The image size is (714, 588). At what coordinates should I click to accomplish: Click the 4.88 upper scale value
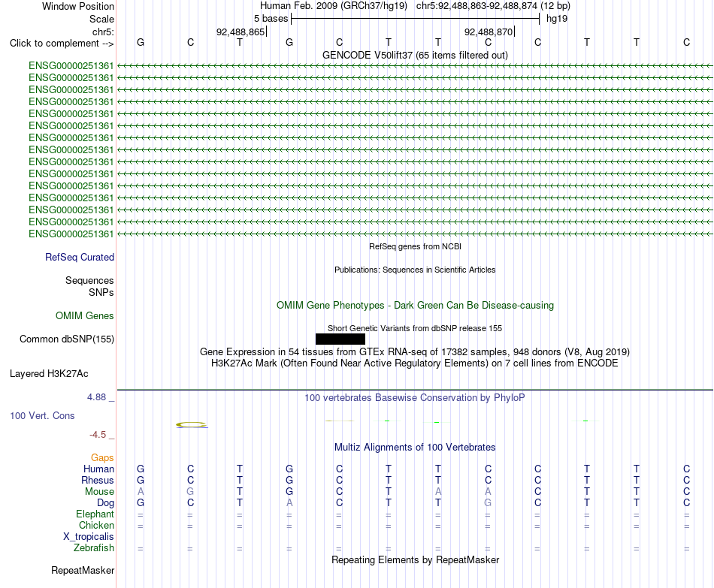[96, 397]
